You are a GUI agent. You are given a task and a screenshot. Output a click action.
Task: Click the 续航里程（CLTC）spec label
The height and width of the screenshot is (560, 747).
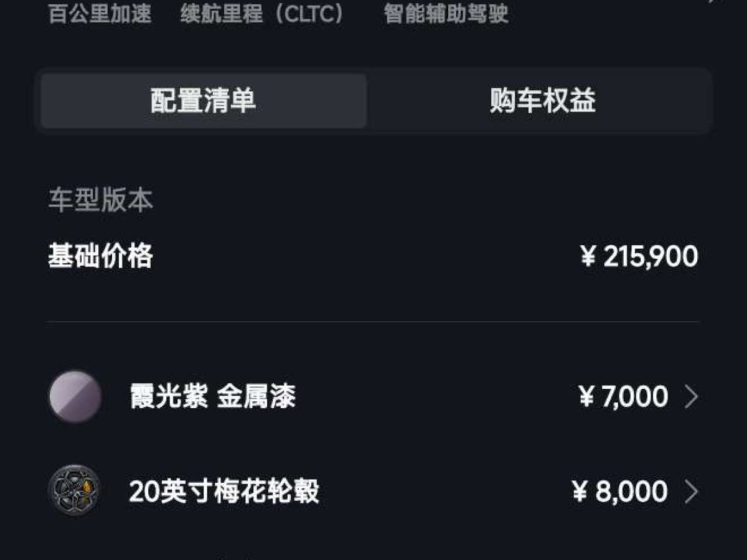point(262,14)
